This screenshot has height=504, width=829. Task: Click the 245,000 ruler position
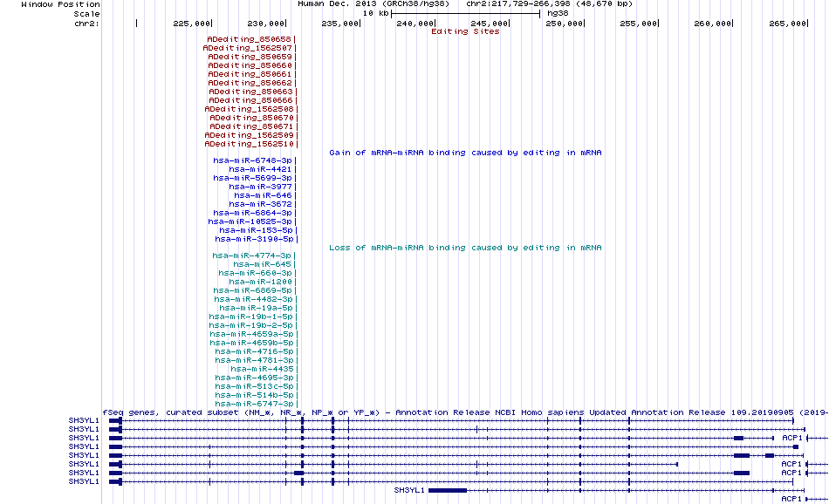coord(489,24)
